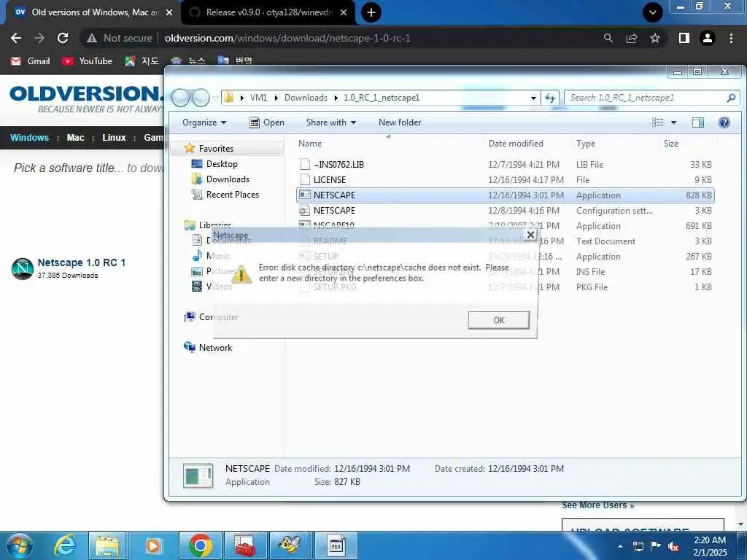Open the Windows Start menu
747x560 pixels.
click(20, 545)
